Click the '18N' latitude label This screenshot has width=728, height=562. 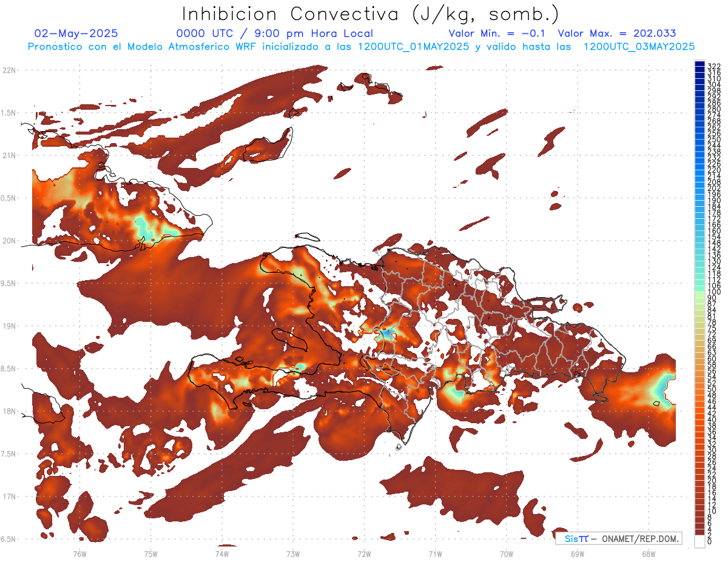[9, 411]
